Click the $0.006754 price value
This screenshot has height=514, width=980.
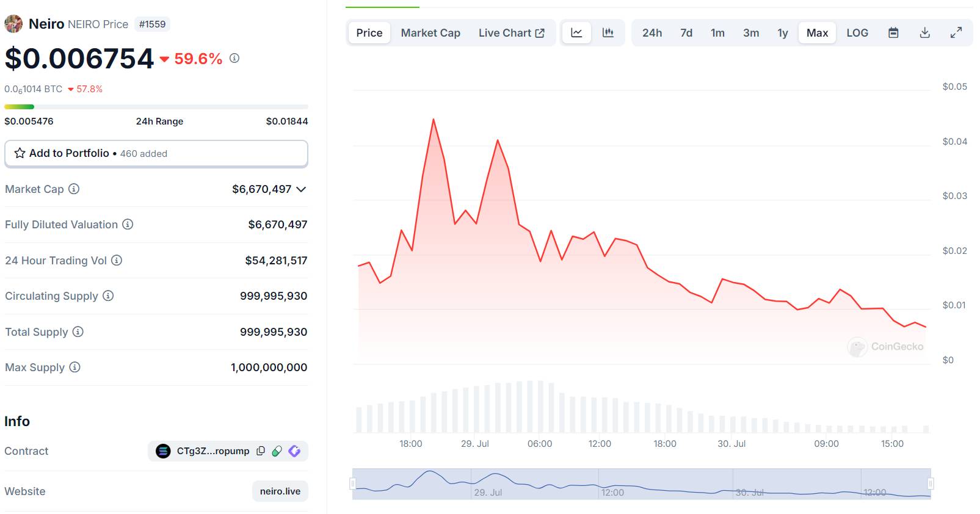click(79, 59)
